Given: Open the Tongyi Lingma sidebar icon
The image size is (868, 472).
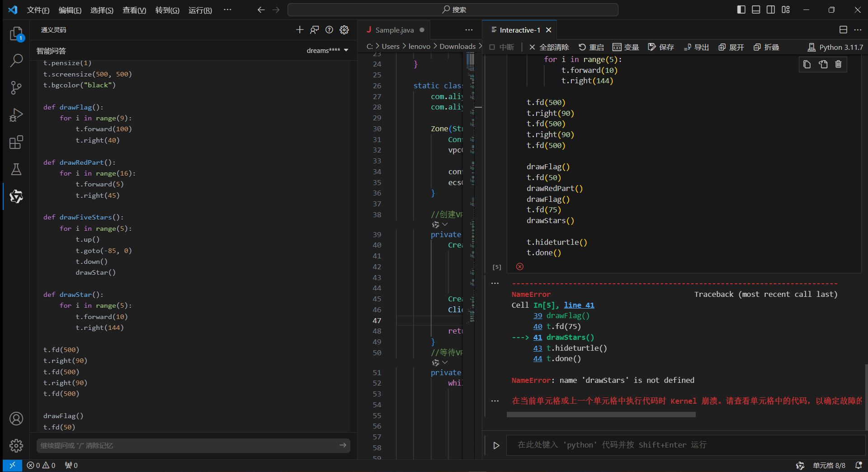Looking at the screenshot, I should pos(16,196).
